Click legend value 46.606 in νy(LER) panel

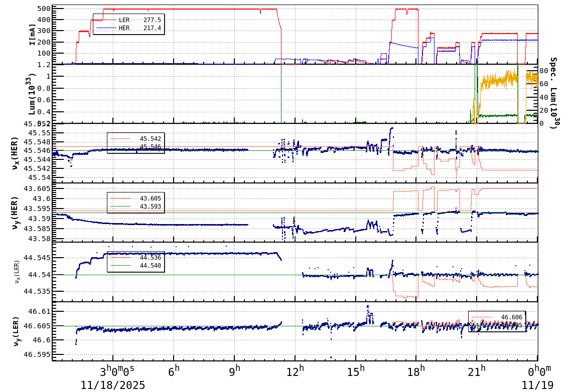(x=511, y=317)
